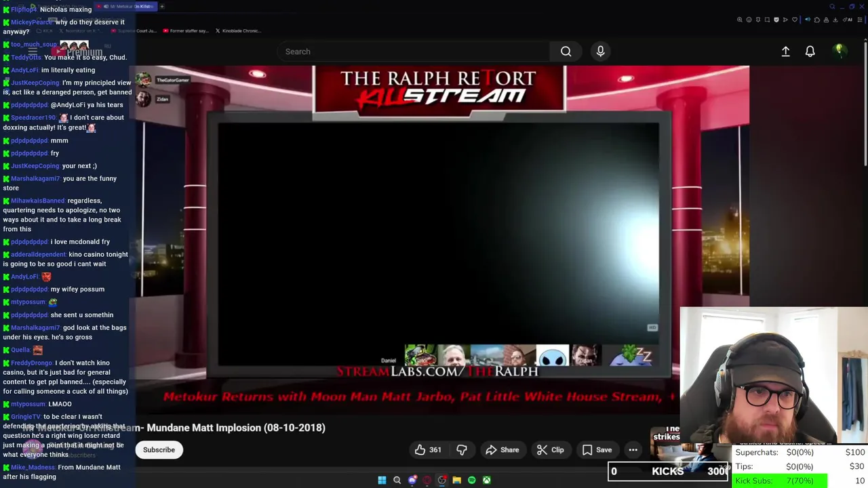This screenshot has height=488, width=868.
Task: Click the KICKS counter bar
Action: (668, 471)
